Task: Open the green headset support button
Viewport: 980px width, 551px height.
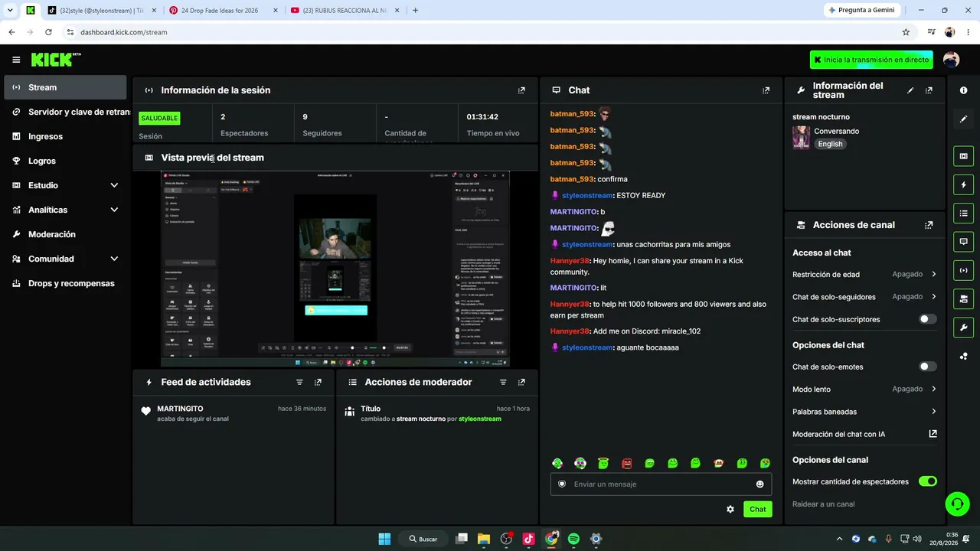Action: [x=957, y=504]
